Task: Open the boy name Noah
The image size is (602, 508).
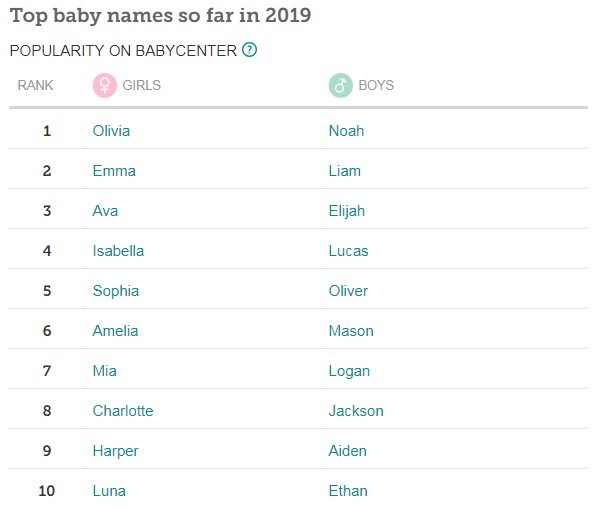Action: tap(346, 131)
